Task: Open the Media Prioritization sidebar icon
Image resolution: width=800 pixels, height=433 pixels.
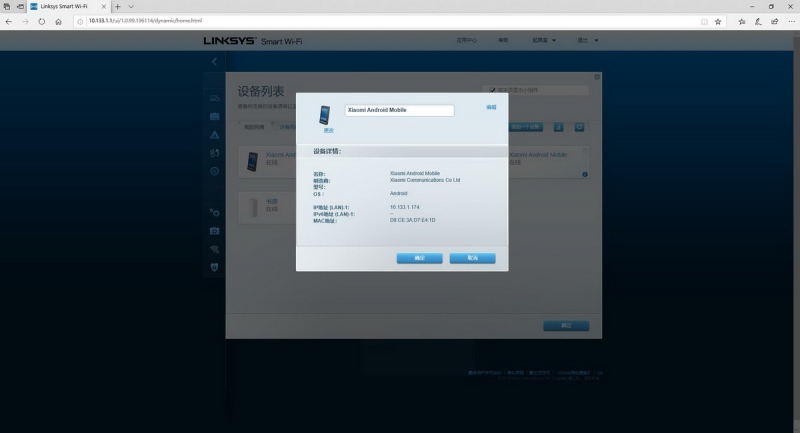Action: tap(215, 153)
